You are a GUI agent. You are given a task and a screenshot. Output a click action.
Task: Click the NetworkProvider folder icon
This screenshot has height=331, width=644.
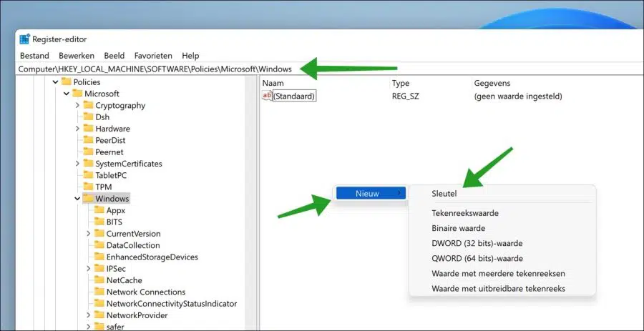pyautogui.click(x=99, y=315)
